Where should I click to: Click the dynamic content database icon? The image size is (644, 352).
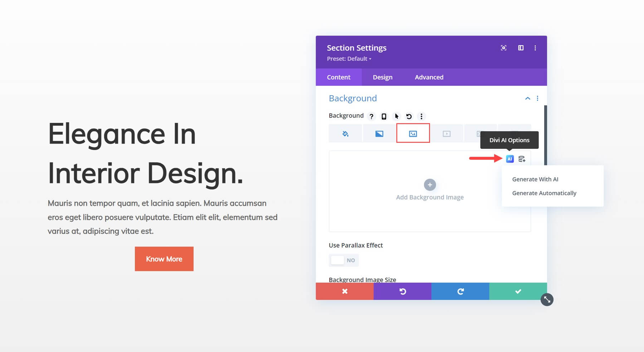pos(522,159)
